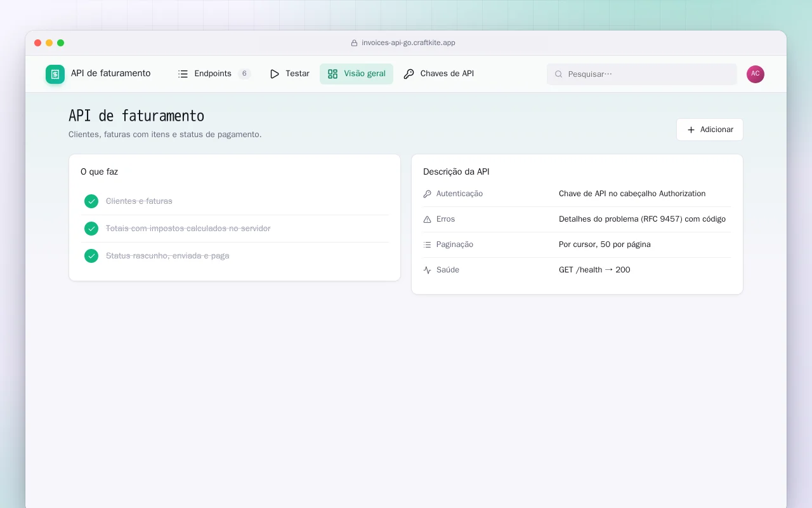Click the key icon beside Autenticação
This screenshot has height=508, width=812.
pyautogui.click(x=427, y=194)
